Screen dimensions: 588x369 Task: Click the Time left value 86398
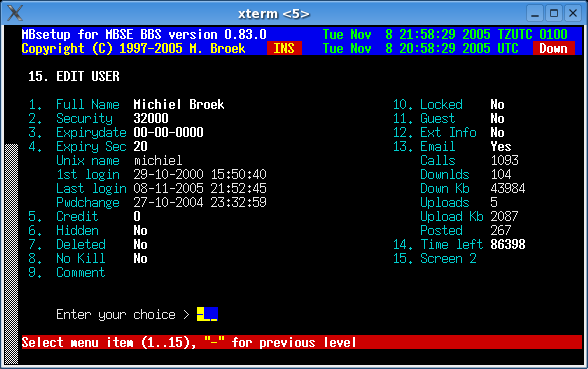508,244
